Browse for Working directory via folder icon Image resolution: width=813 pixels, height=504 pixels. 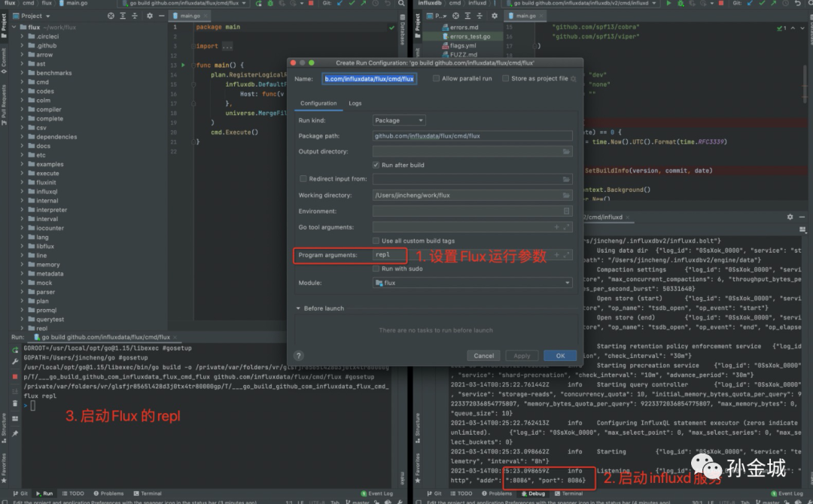point(566,196)
